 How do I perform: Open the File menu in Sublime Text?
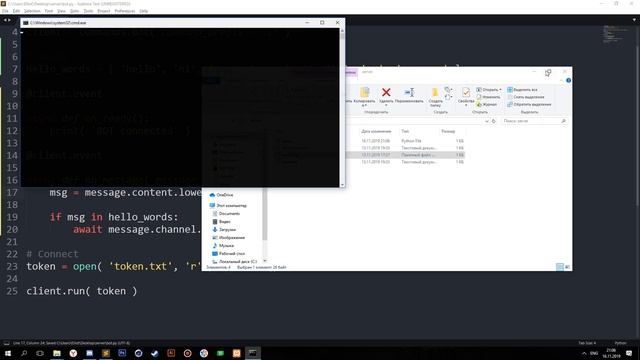coord(5,11)
